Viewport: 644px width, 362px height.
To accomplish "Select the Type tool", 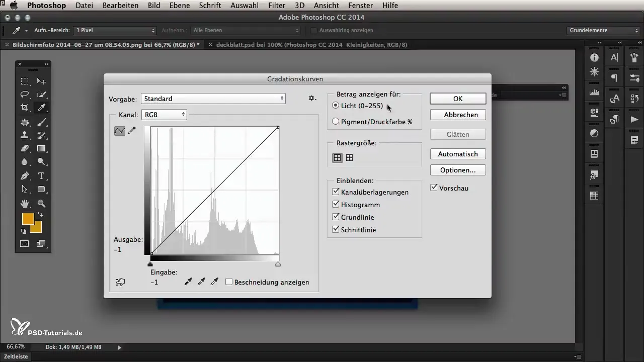I will tap(42, 176).
